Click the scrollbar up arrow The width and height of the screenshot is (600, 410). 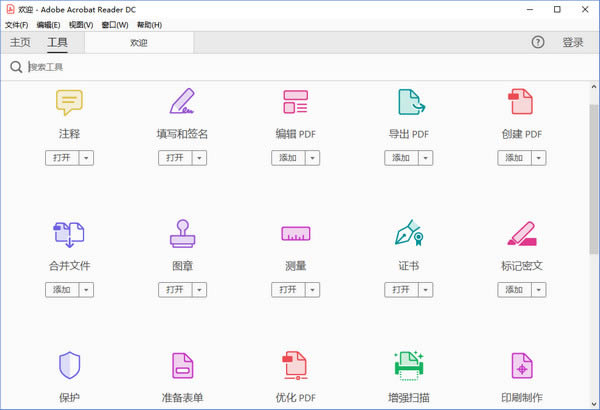[594, 87]
